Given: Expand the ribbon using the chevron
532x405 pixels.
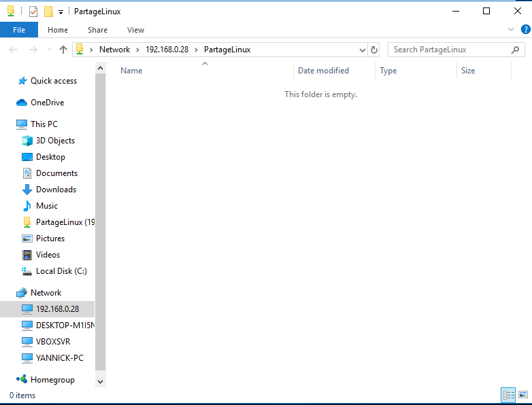Looking at the screenshot, I should (511, 30).
